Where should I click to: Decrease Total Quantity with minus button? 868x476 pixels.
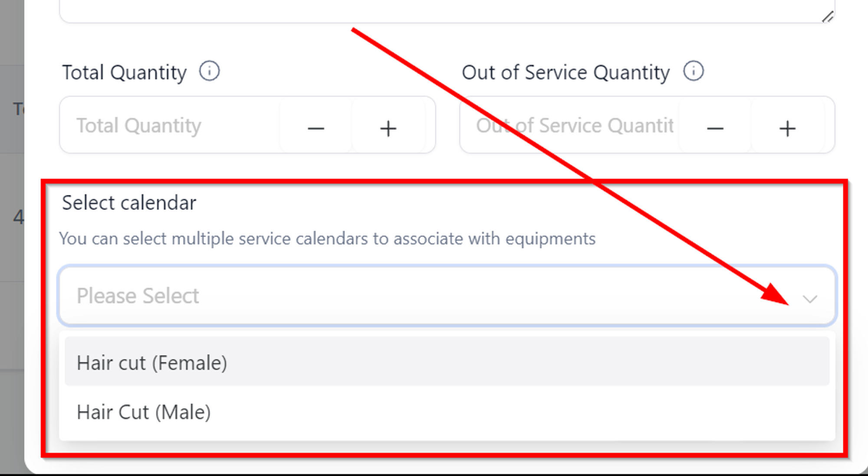coord(316,128)
